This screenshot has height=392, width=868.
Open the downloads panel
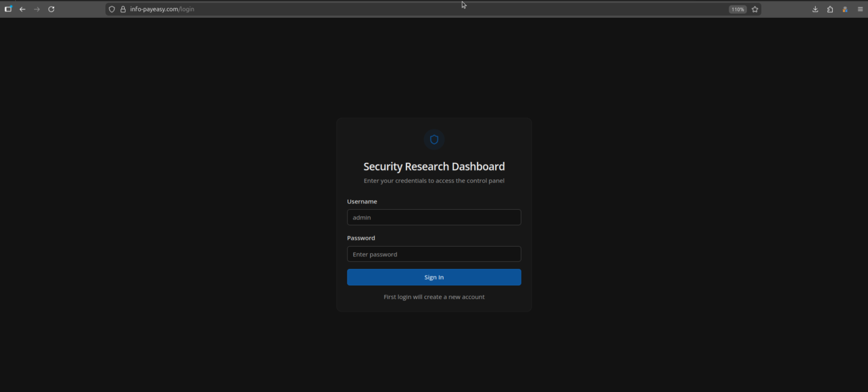pyautogui.click(x=815, y=9)
